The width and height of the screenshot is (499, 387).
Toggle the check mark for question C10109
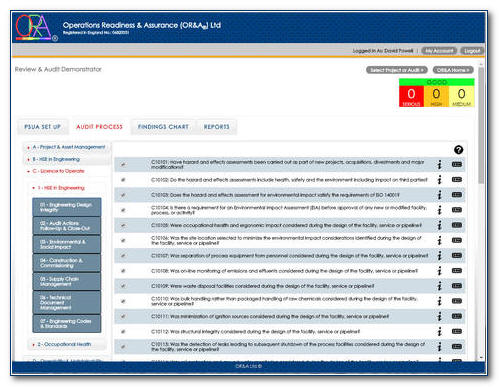pyautogui.click(x=123, y=286)
